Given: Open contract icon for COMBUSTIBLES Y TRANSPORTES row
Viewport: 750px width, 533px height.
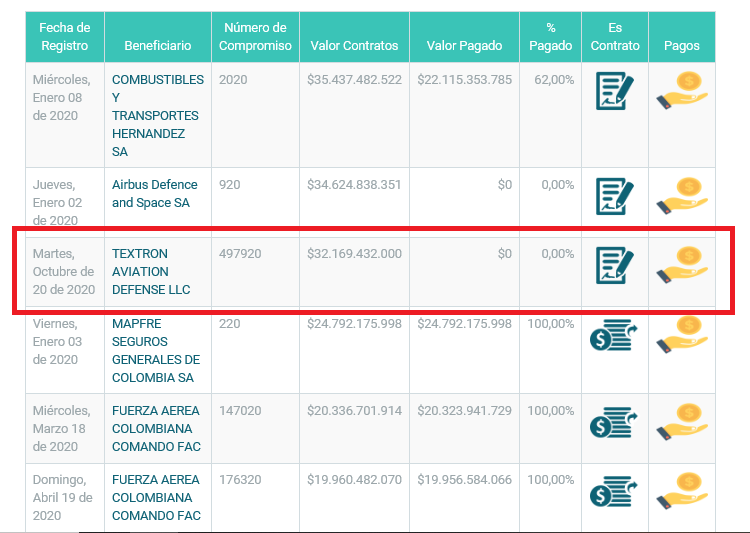Looking at the screenshot, I should [615, 91].
